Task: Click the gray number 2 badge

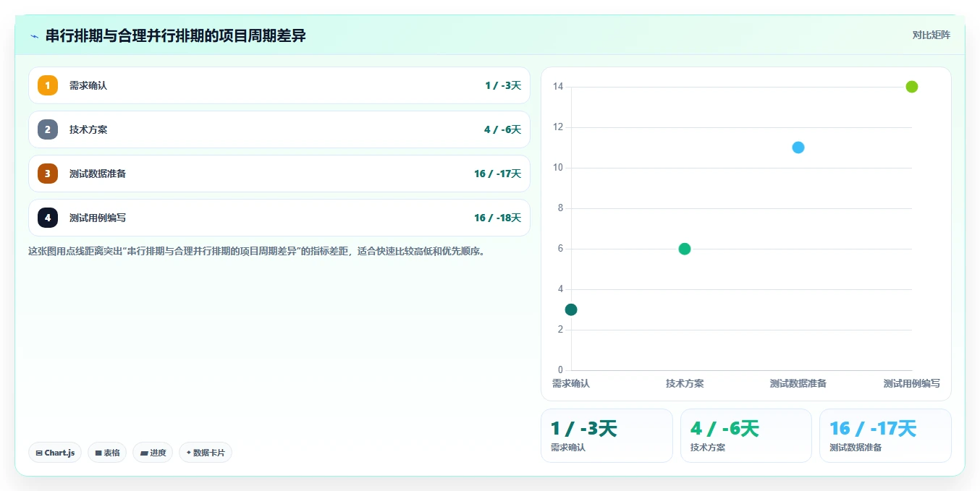Action: 48,129
